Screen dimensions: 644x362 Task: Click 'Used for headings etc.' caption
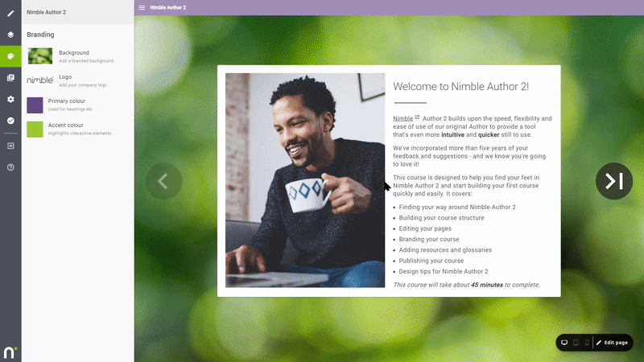pos(71,109)
